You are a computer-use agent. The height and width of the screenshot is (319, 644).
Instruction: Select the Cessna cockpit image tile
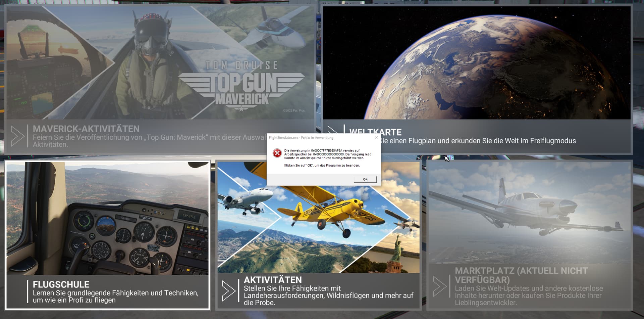click(x=107, y=218)
